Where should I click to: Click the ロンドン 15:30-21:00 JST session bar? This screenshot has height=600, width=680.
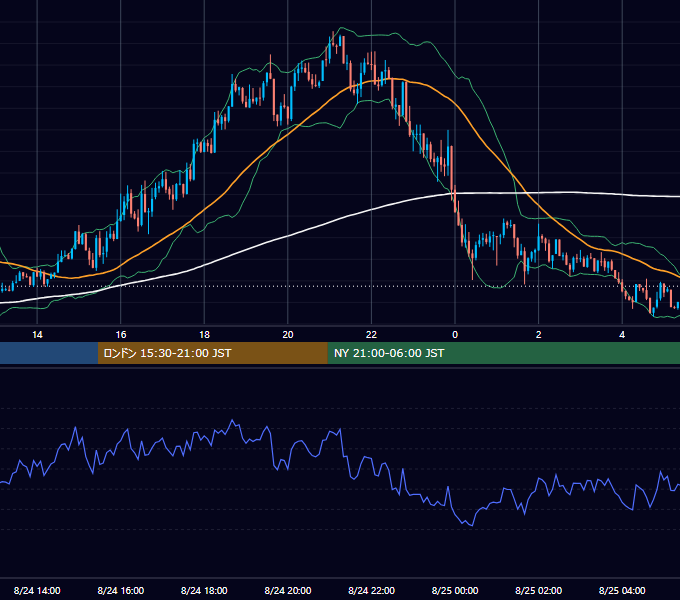pos(212,353)
